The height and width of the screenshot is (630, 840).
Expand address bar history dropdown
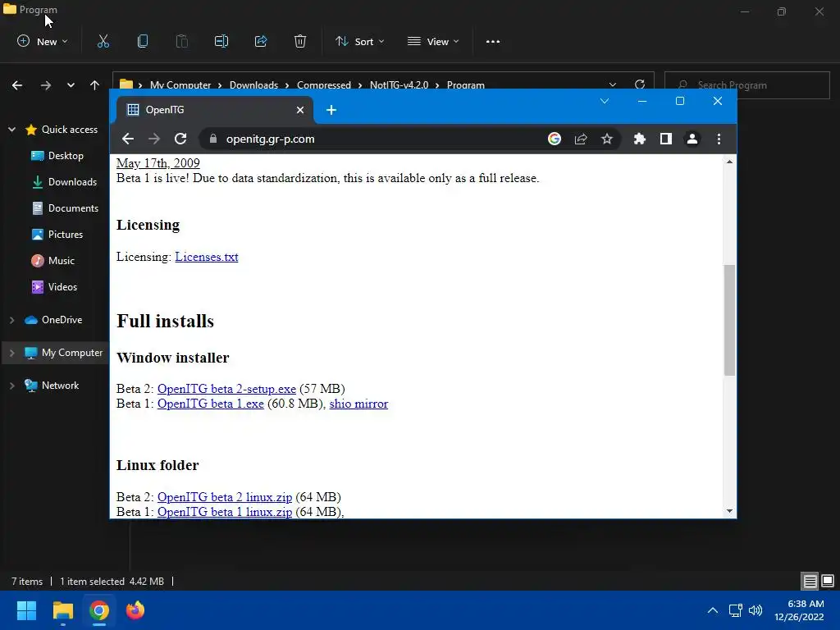pyautogui.click(x=613, y=84)
